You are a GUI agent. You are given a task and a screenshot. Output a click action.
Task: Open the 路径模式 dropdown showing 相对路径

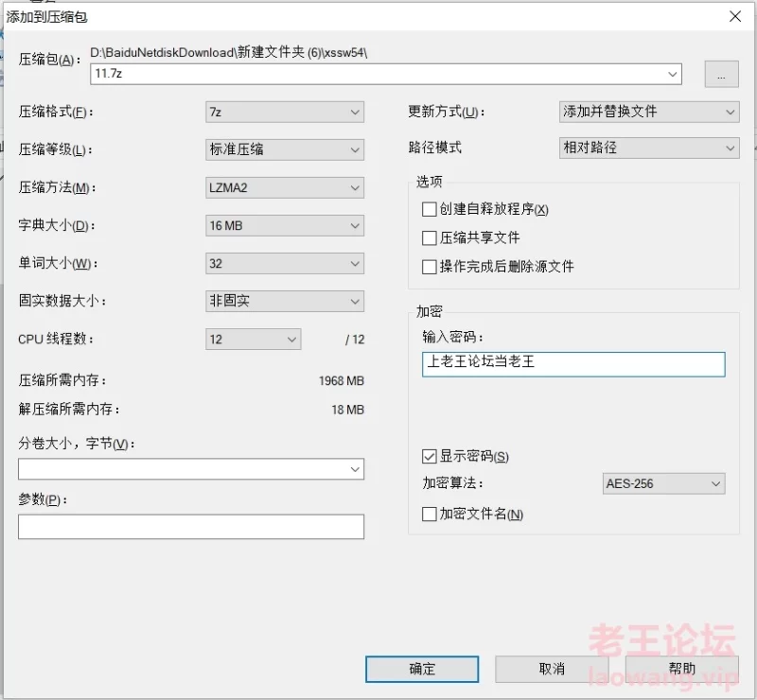(x=649, y=148)
